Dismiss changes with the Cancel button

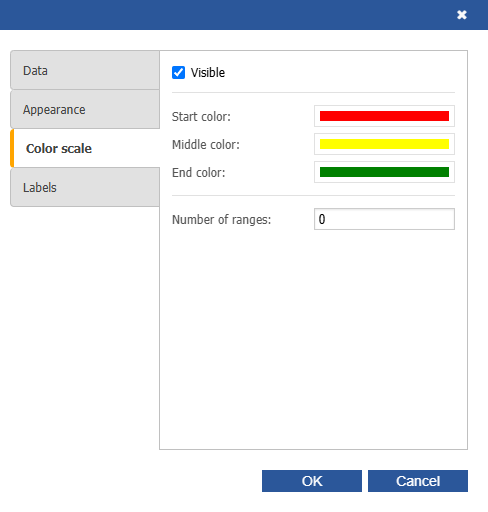pyautogui.click(x=418, y=481)
